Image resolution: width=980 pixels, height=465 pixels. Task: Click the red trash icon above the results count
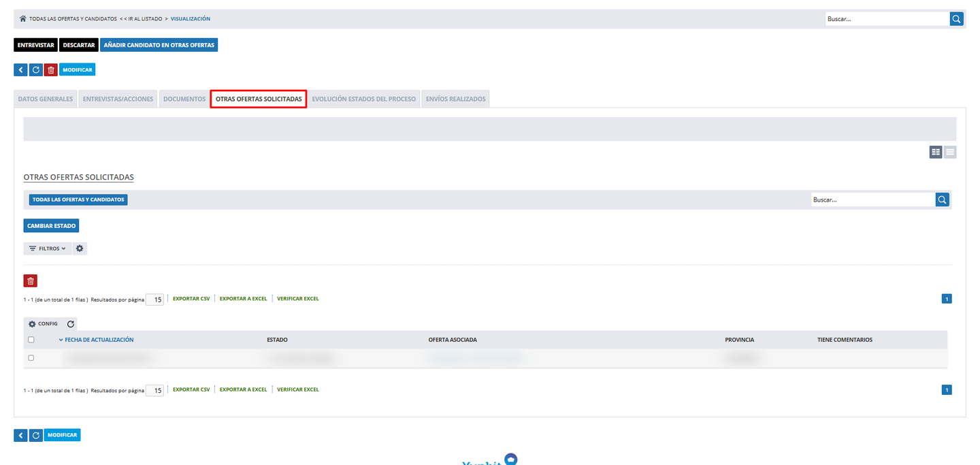tap(31, 280)
